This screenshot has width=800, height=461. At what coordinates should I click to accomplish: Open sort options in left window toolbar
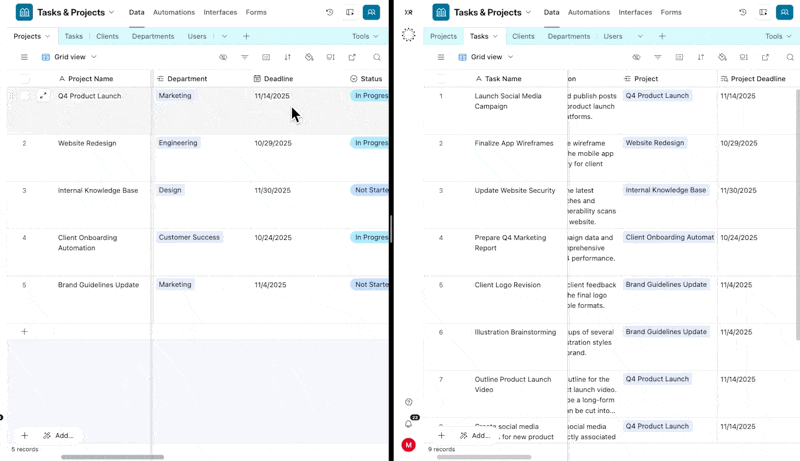(288, 57)
